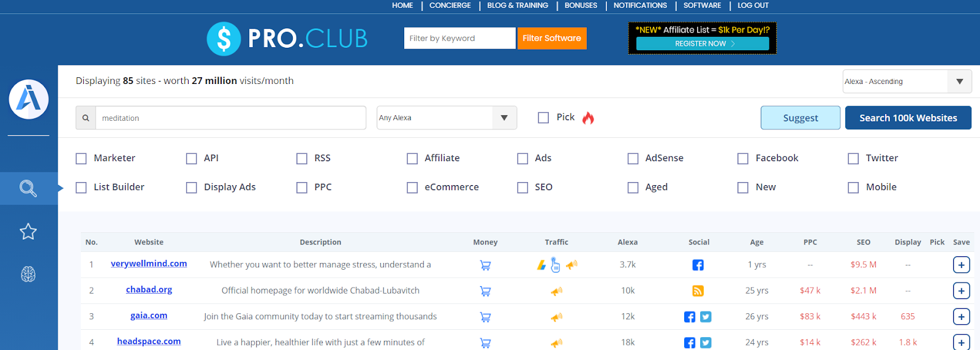
Task: Click verywellmind.com shopping cart icon
Action: (485, 265)
